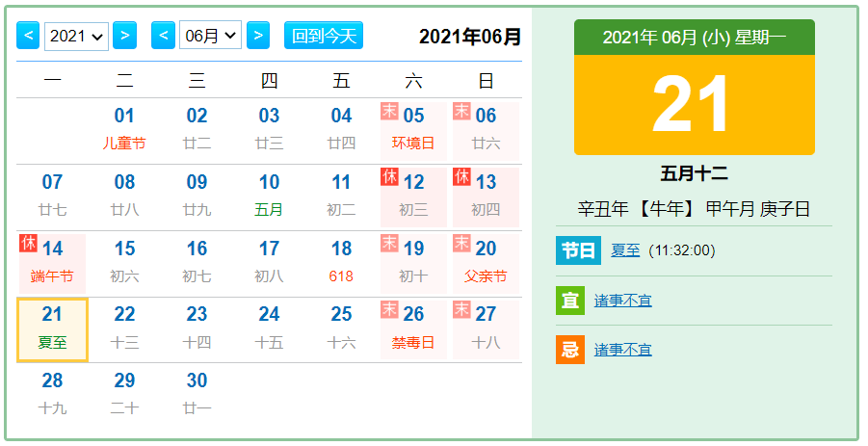Select June 11 初二
868x446 pixels.
[341, 197]
